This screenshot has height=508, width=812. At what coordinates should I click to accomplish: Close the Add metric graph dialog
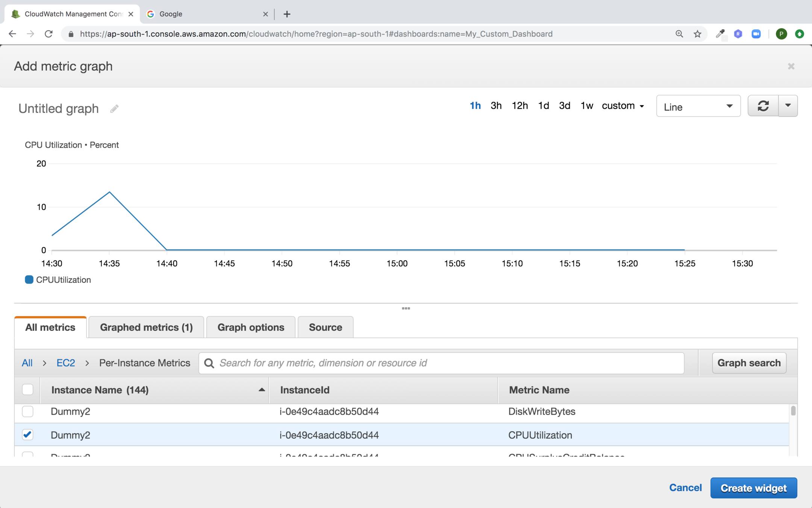[791, 67]
